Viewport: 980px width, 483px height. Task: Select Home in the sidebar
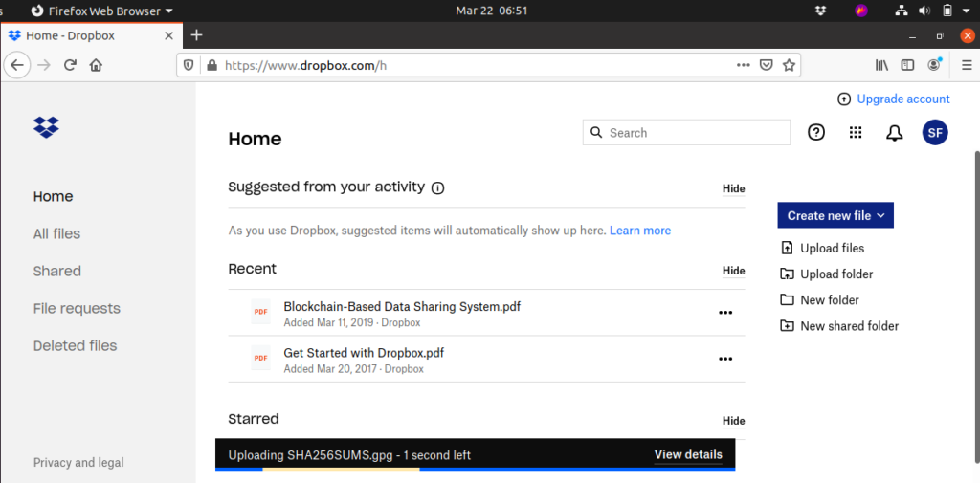(x=54, y=196)
